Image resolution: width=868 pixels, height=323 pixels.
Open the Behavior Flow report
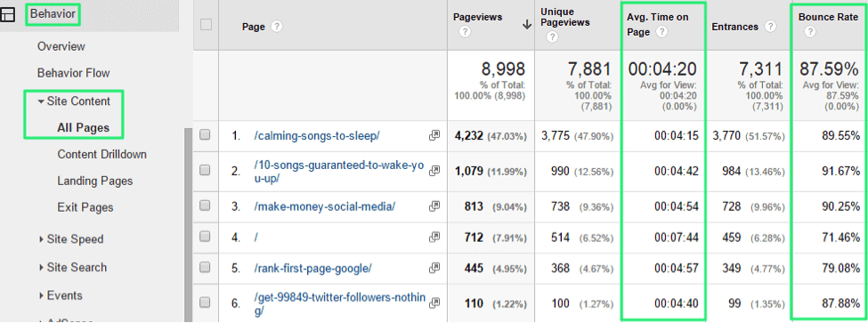74,73
